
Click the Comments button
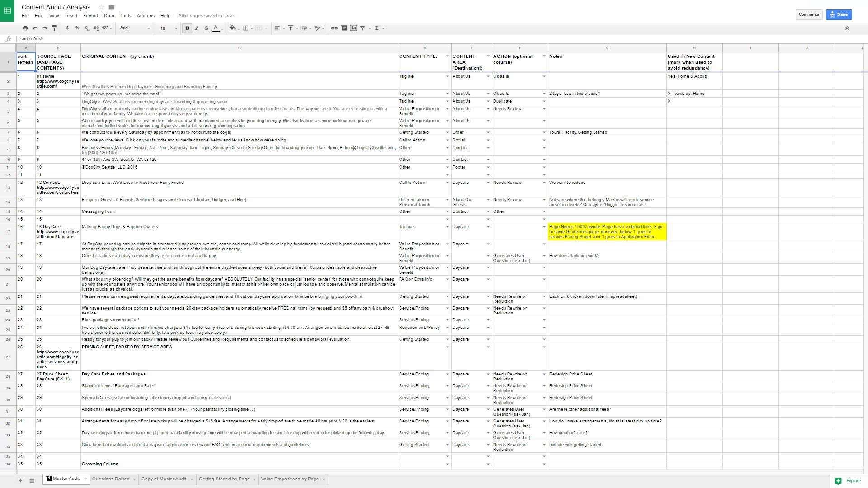click(x=809, y=14)
